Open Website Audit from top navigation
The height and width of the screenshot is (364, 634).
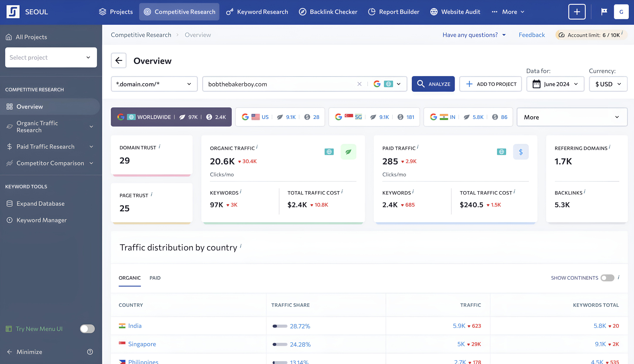(455, 12)
